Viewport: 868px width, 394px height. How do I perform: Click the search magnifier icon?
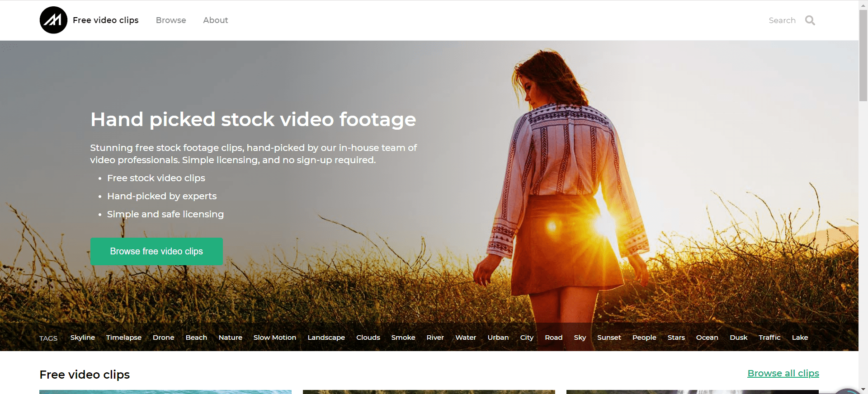[x=810, y=20]
